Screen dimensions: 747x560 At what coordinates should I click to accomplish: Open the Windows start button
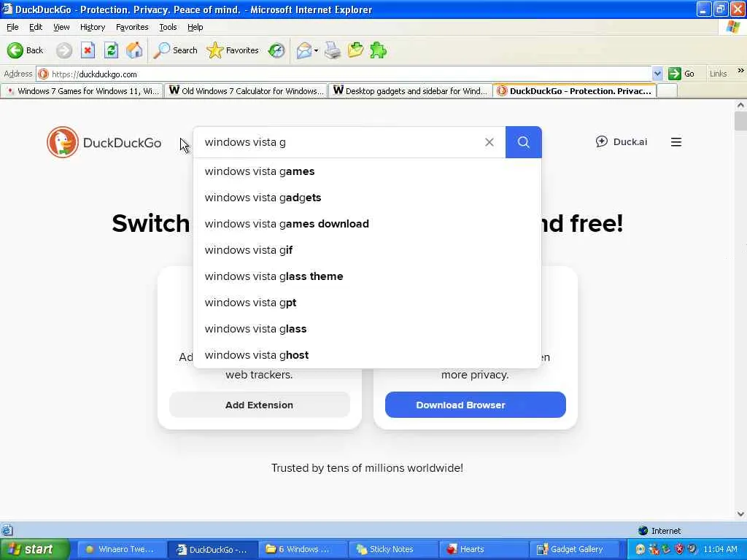[x=35, y=549]
